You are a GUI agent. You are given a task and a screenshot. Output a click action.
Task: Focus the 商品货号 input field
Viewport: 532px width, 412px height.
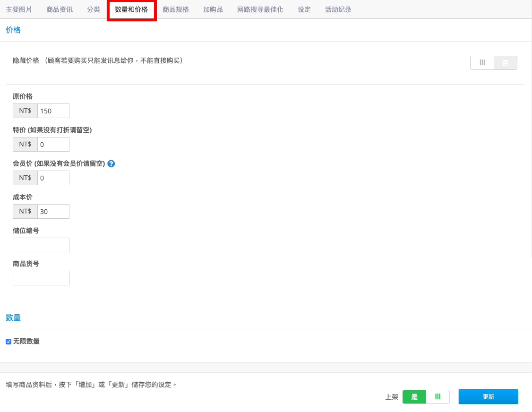(x=41, y=278)
